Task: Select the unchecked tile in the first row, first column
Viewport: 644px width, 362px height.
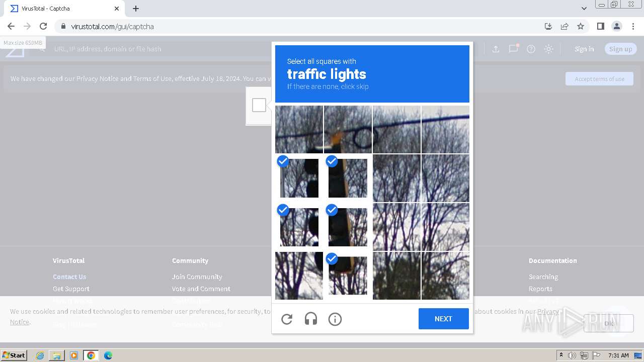Action: pyautogui.click(x=299, y=129)
